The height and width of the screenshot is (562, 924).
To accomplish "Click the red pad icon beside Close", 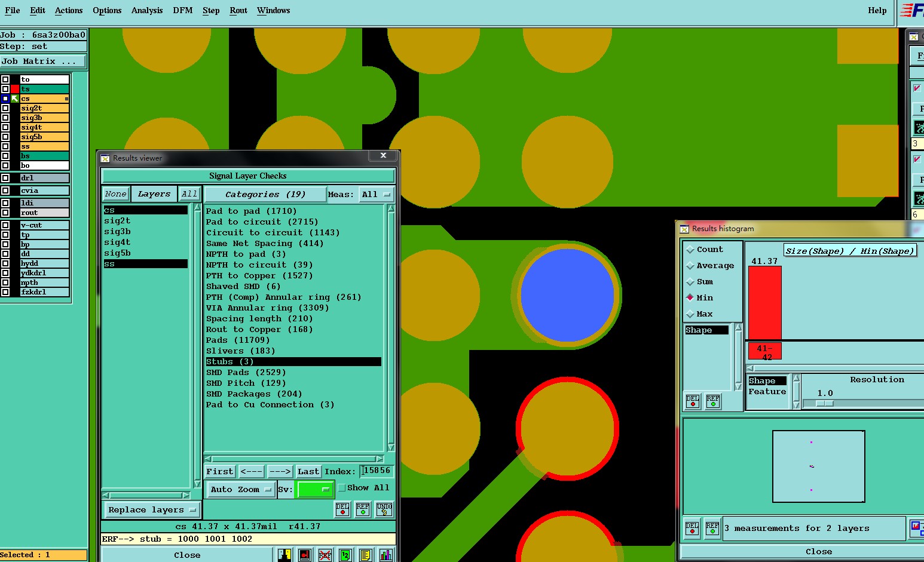I will pos(305,555).
